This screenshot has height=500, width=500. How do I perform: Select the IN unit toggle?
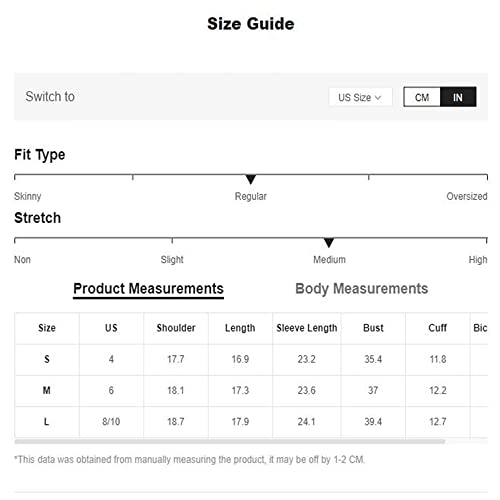tap(458, 97)
